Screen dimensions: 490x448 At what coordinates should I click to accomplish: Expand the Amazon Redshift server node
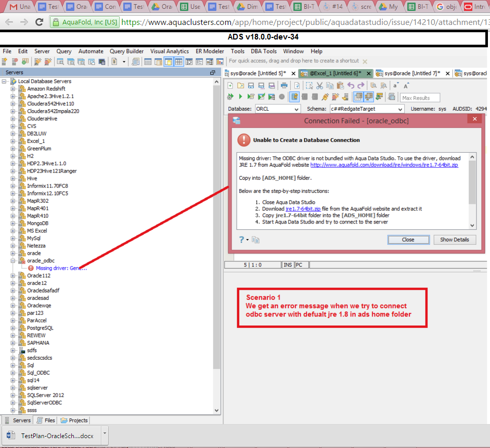pos(13,89)
